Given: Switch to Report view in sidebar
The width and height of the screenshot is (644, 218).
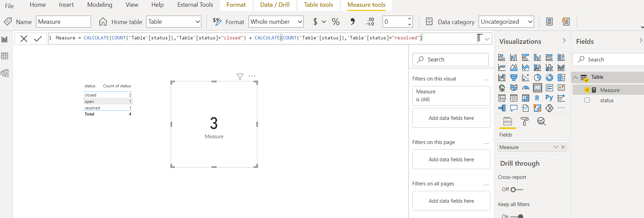Looking at the screenshot, I should pyautogui.click(x=5, y=39).
